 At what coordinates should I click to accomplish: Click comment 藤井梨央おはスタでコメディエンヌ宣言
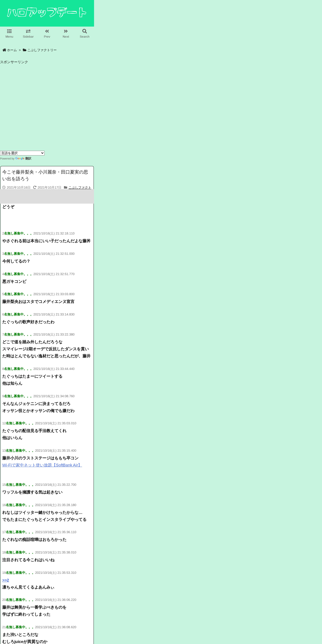click(38, 302)
